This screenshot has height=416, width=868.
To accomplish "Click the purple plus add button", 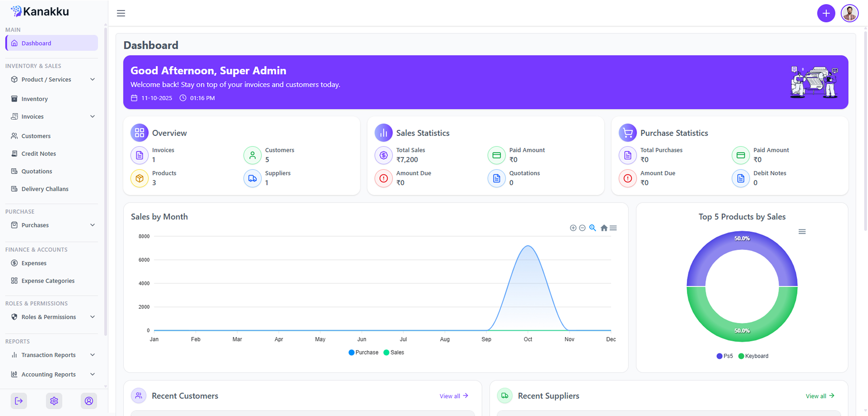I will click(826, 13).
